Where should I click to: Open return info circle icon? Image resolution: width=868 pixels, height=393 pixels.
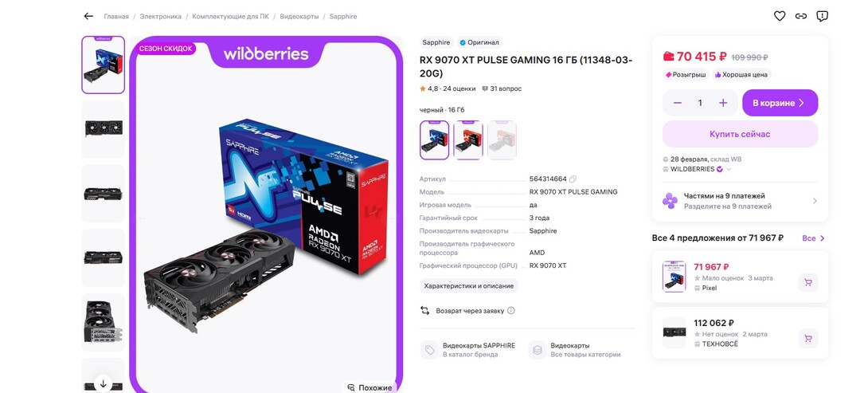[511, 310]
